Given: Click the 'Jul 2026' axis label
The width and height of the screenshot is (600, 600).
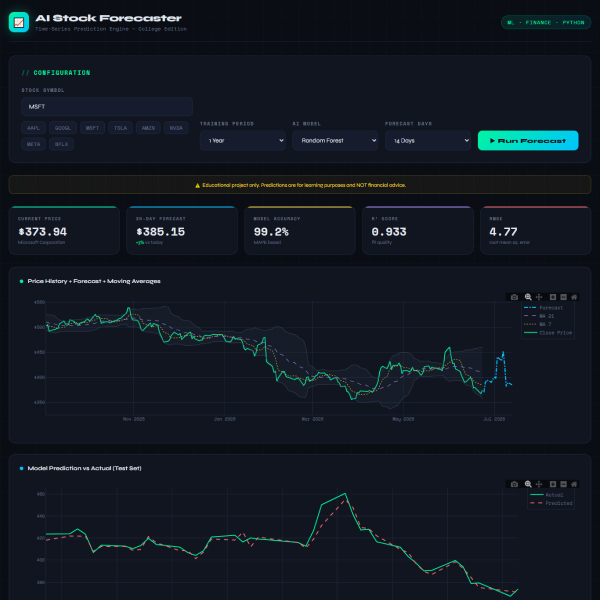Looking at the screenshot, I should 494,419.
